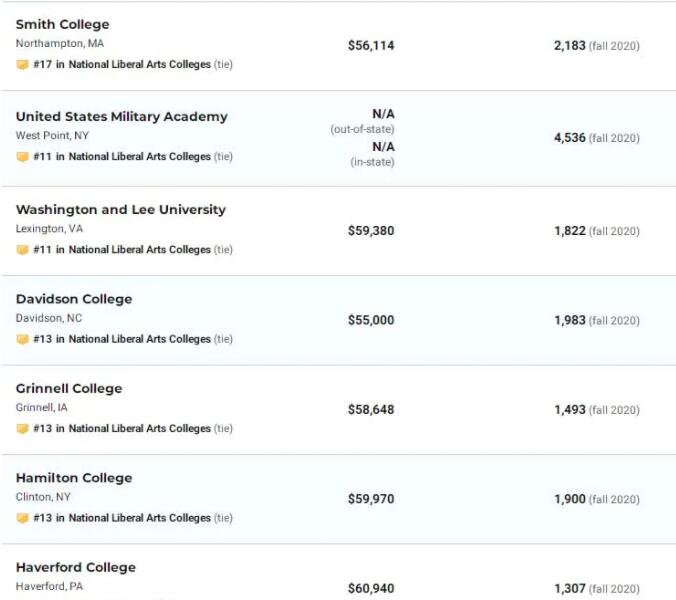Click the ranking badge icon under Smith College
The image size is (676, 600).
click(x=22, y=64)
